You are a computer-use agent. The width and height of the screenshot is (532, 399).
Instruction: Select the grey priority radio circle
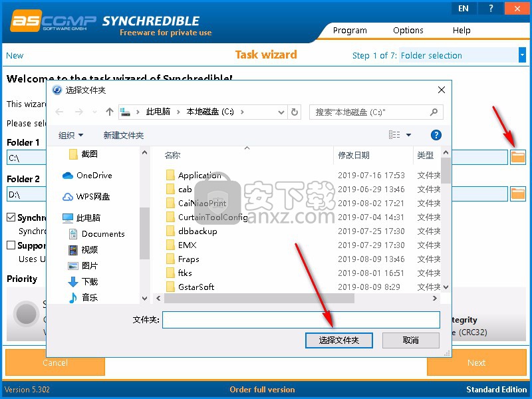26,314
